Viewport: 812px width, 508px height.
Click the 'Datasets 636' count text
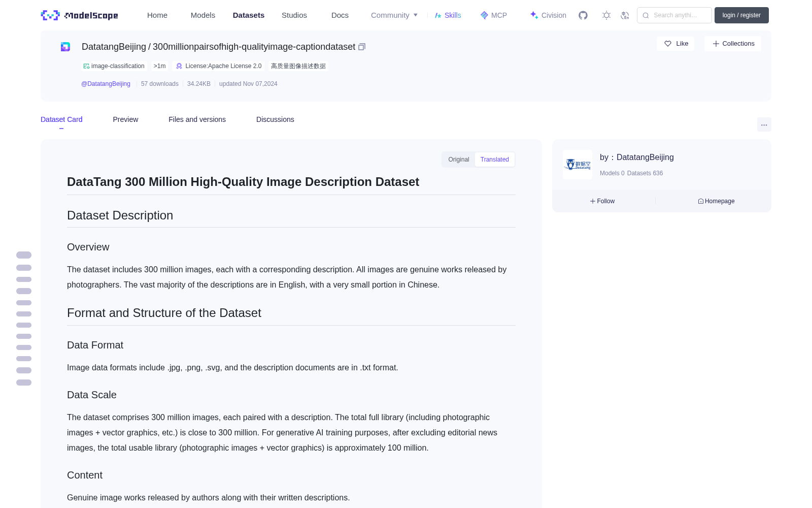645,173
